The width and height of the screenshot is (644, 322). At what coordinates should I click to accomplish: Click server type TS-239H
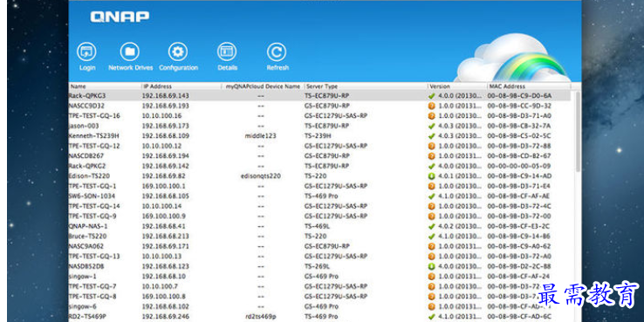click(x=318, y=136)
